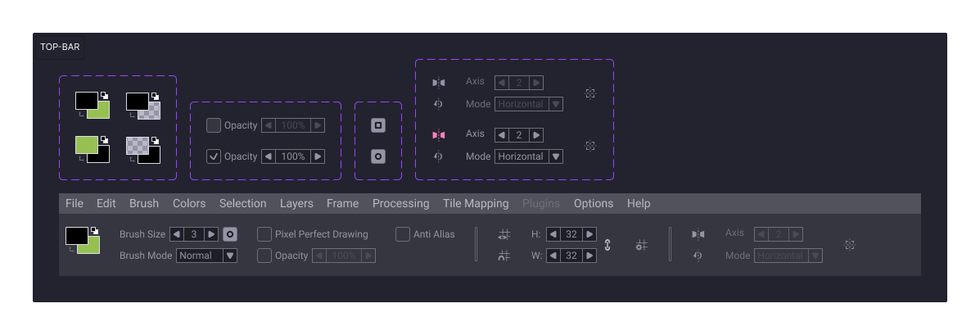
Task: Open the Brush menu
Action: [x=144, y=203]
